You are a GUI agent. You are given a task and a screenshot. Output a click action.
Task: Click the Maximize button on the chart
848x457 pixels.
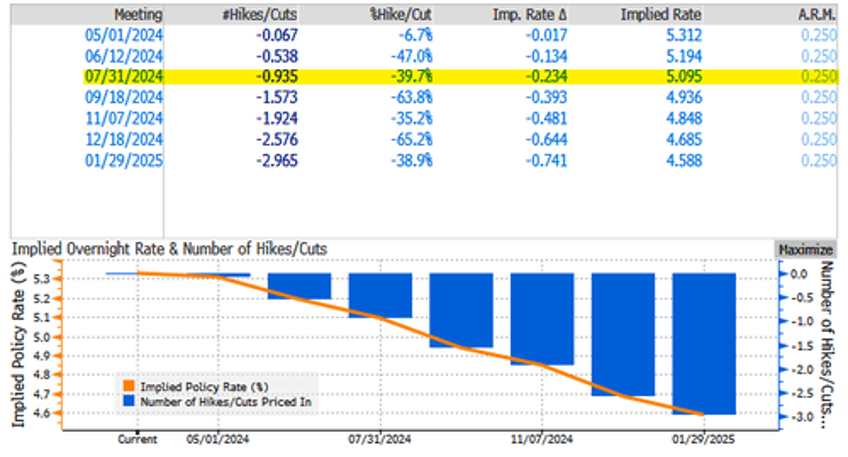click(x=808, y=249)
